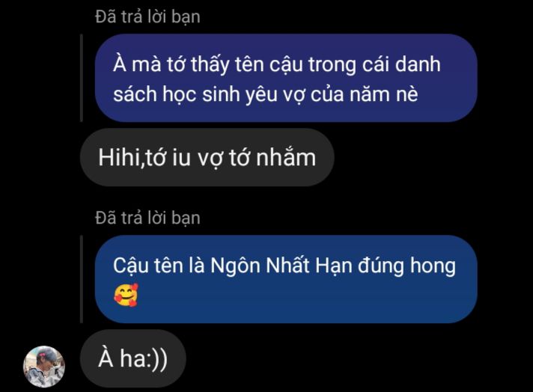The width and height of the screenshot is (533, 392).
Task: Click the words "trong cái danh"
Action: point(374,64)
